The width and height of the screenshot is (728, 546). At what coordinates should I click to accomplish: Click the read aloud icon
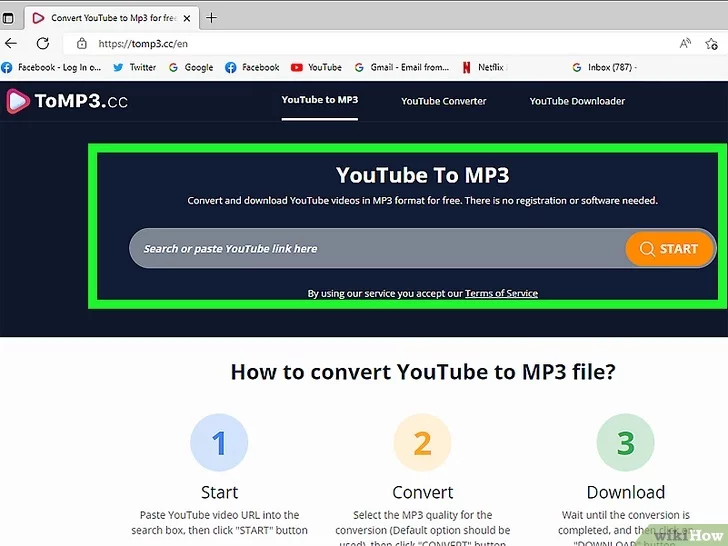coord(685,44)
